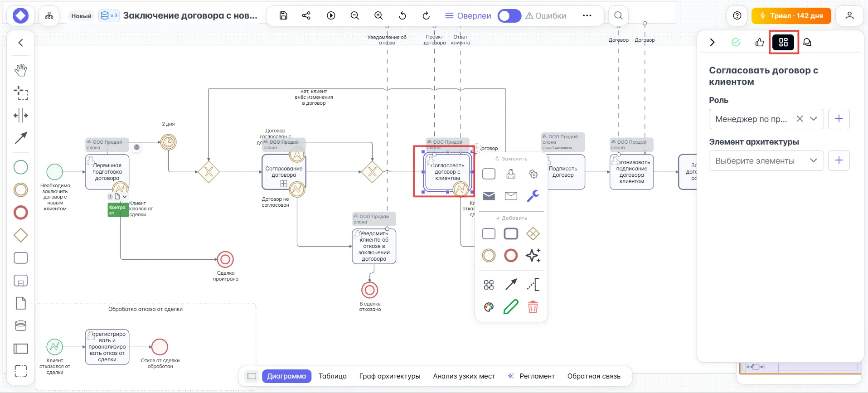Screen dimensions: 868x393
Task: Expand the document attachment chevron
Action: pyautogui.click(x=125, y=197)
